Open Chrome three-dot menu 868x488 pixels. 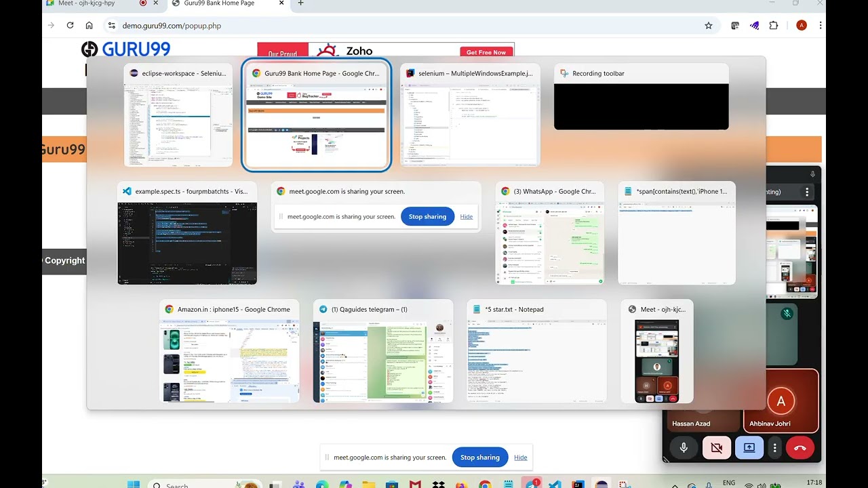coord(821,25)
